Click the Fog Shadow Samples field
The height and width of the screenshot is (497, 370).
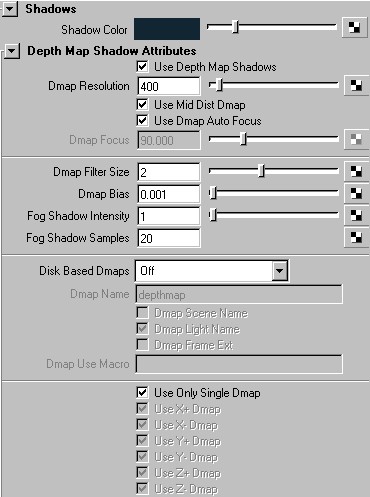pos(169,238)
